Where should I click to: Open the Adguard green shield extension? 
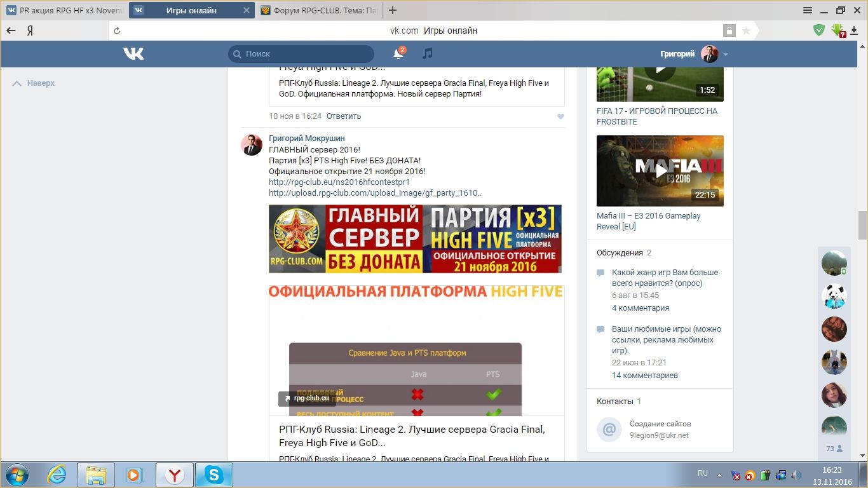(x=819, y=30)
